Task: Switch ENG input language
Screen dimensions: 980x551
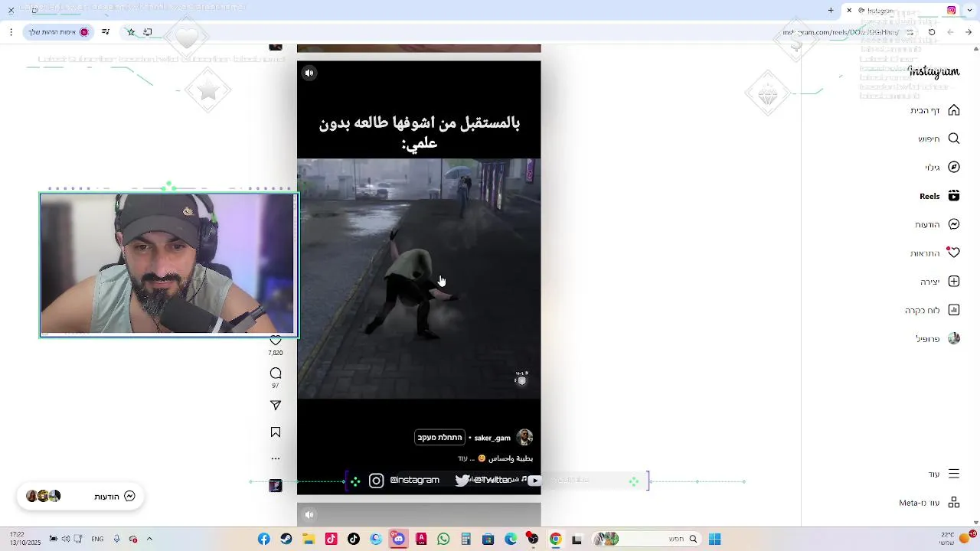Action: click(97, 539)
